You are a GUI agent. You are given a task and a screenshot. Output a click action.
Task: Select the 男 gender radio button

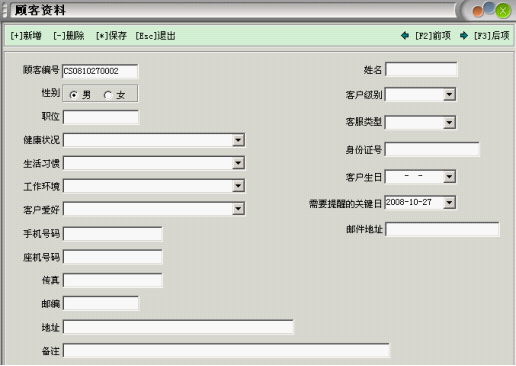tap(73, 95)
